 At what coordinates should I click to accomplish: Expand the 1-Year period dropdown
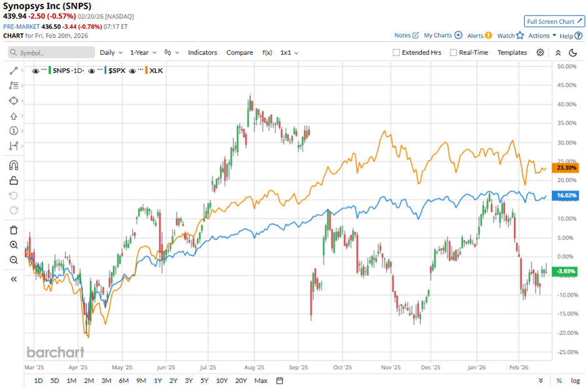coord(143,53)
